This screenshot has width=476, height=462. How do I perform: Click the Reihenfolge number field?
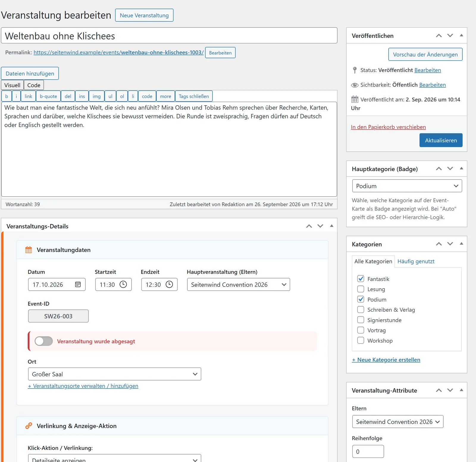[368, 451]
